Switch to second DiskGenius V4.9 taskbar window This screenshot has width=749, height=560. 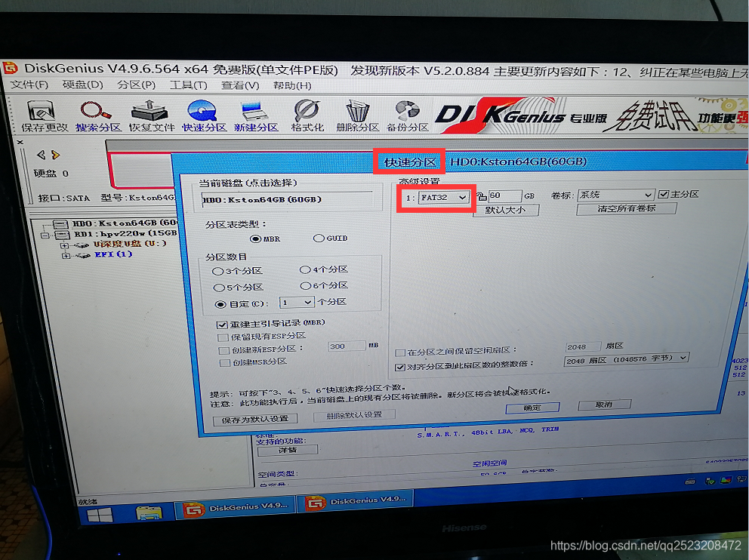click(x=356, y=501)
